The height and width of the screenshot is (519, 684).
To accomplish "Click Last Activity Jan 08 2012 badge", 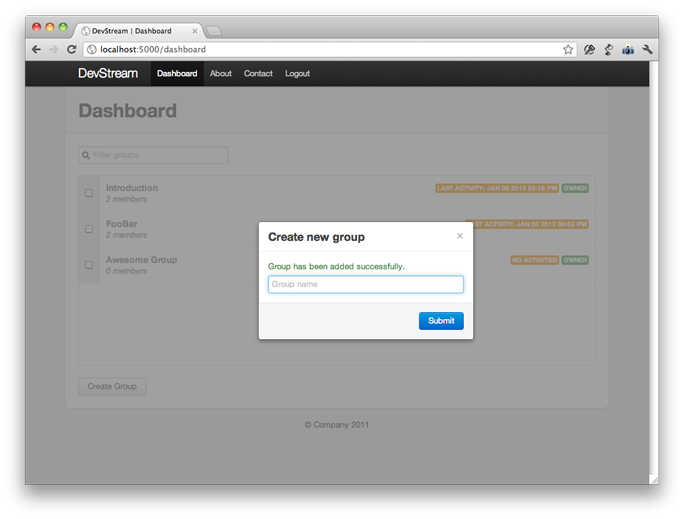I will pyautogui.click(x=497, y=188).
